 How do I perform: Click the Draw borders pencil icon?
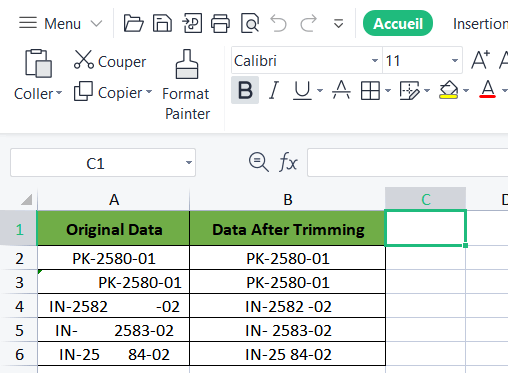(409, 90)
